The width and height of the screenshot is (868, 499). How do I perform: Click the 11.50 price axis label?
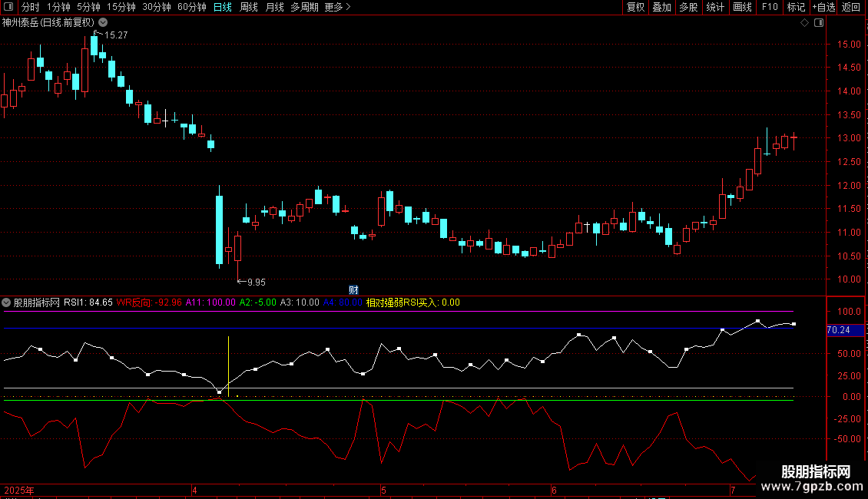[849, 209]
